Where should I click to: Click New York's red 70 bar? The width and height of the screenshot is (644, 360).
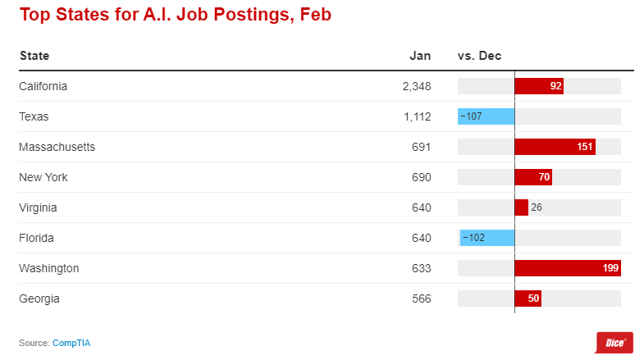(533, 177)
